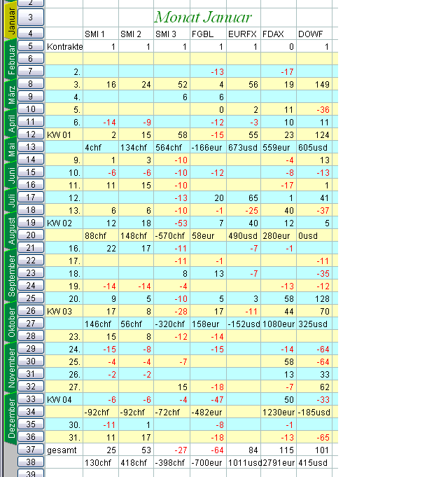The height and width of the screenshot is (477, 448).
Task: Click the active Januar tab
Action: click(10, 20)
